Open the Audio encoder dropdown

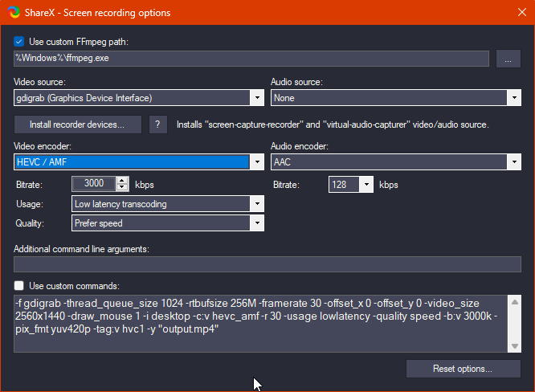pos(396,162)
